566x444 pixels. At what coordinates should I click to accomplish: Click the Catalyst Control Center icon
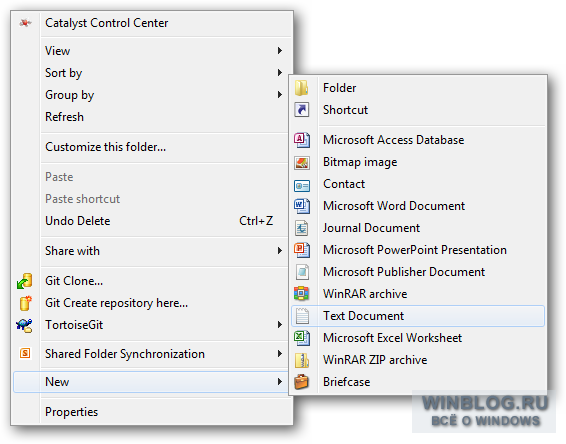pyautogui.click(x=25, y=23)
